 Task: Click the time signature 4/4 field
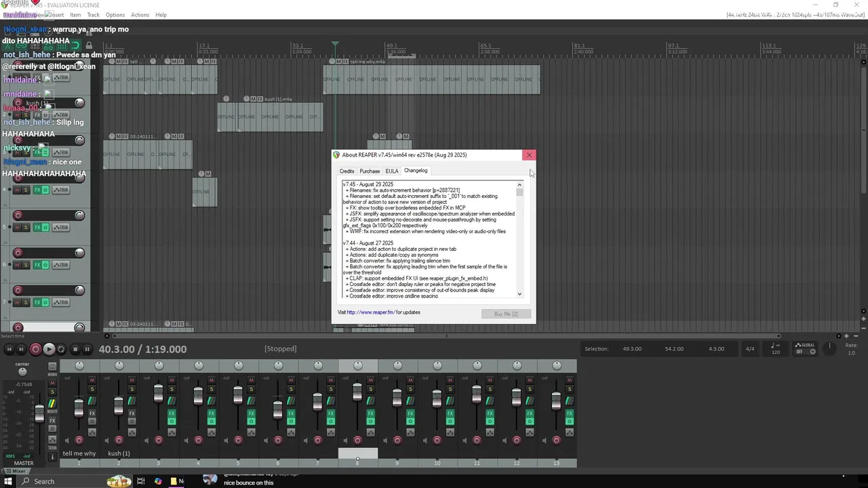pyautogui.click(x=750, y=349)
